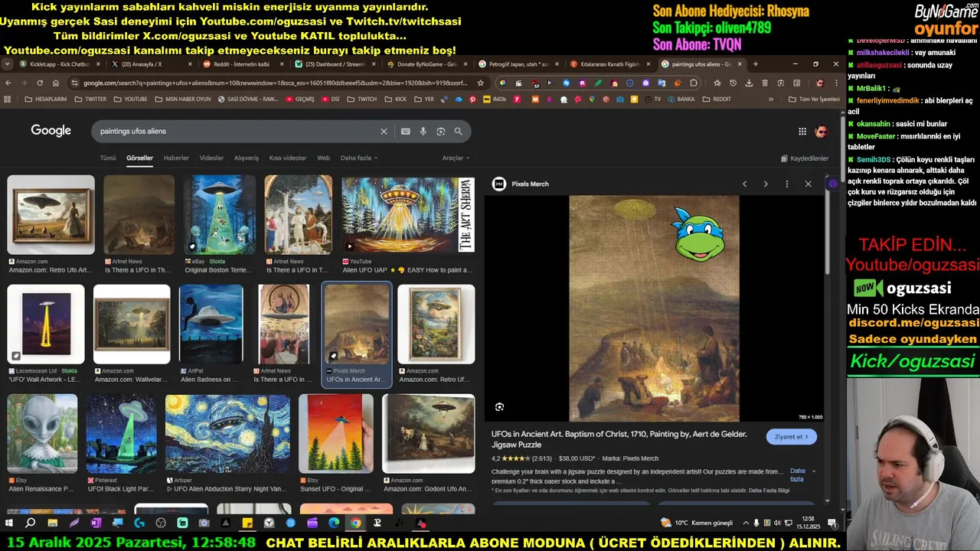Click the '10°C Kısmen güneşli' weather widget
This screenshot has height=551, width=980.
coord(697,523)
